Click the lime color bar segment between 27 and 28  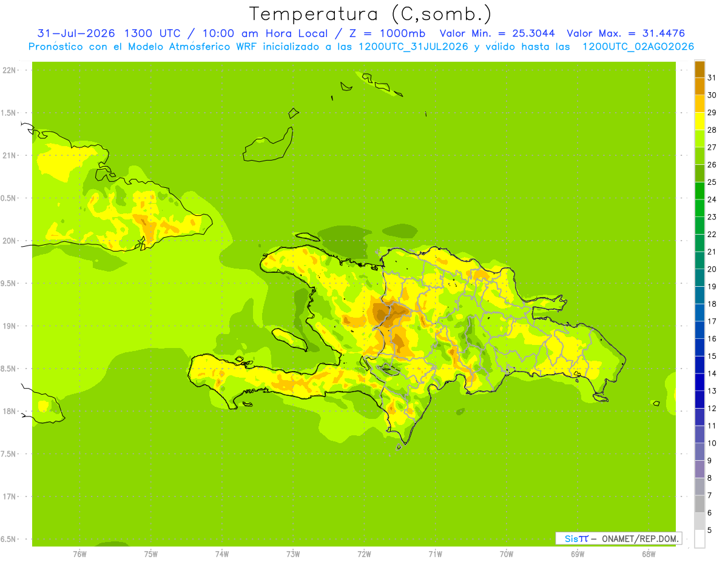pos(699,139)
